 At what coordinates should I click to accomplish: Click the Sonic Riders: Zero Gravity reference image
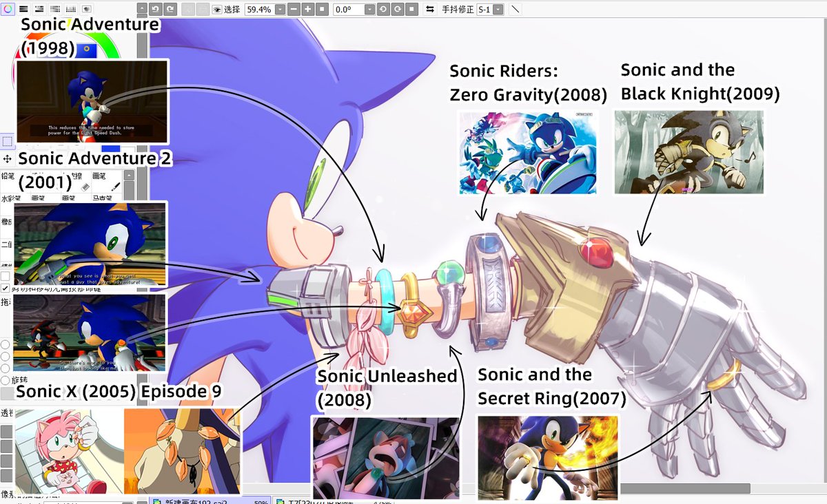pyautogui.click(x=528, y=151)
